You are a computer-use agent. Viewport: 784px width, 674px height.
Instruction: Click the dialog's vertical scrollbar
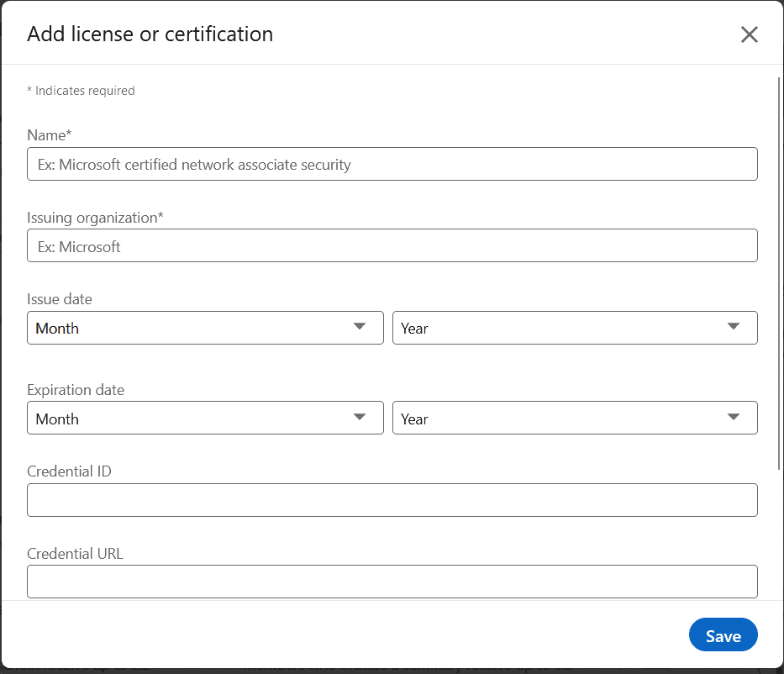779,273
